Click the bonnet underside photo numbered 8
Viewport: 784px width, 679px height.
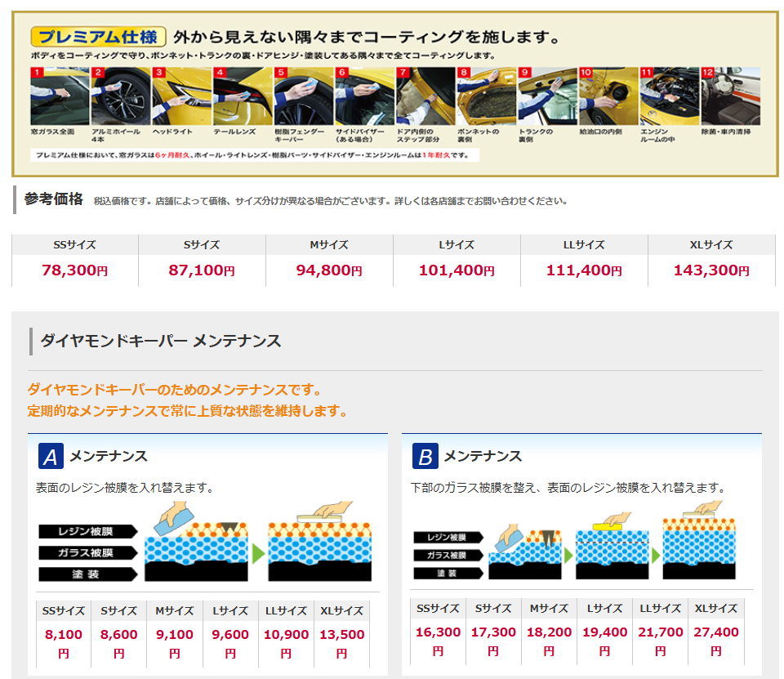point(486,96)
